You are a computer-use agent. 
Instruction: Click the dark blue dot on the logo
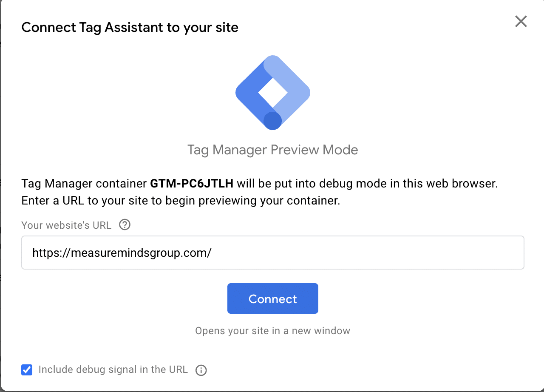(272, 121)
